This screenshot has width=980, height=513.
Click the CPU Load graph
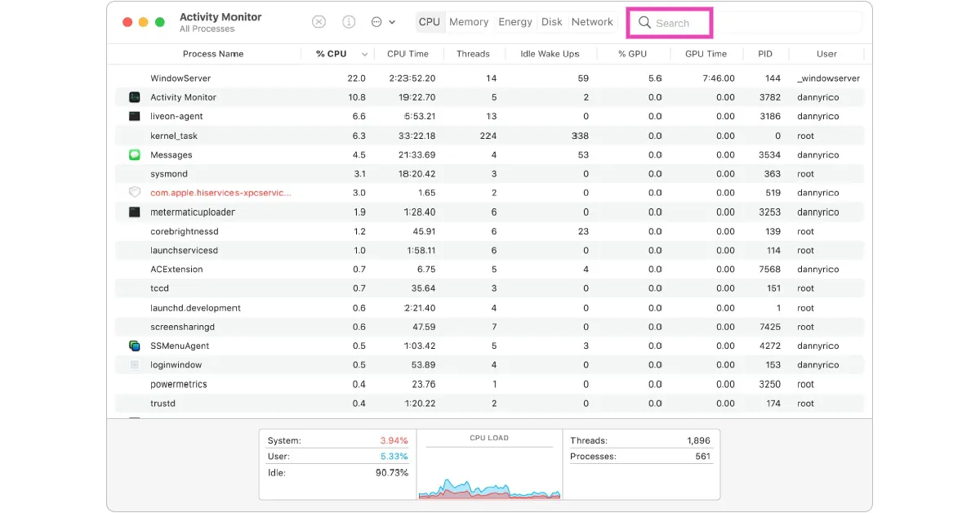[x=488, y=474]
